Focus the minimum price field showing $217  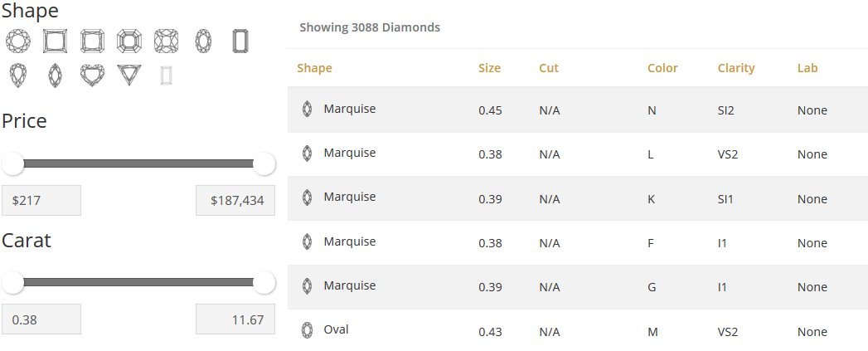point(41,200)
